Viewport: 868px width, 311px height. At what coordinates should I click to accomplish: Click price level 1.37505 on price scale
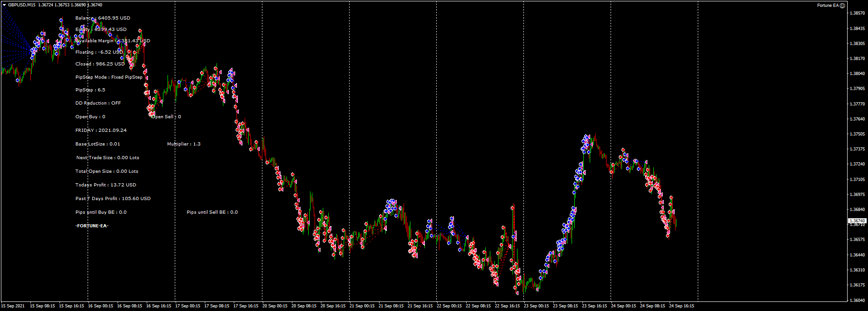(857, 134)
